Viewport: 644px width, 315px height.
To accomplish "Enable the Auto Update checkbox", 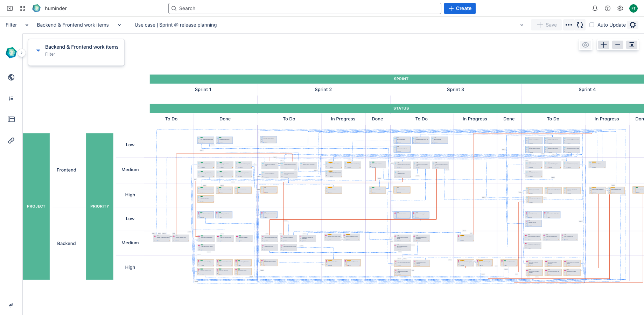I will click(591, 25).
